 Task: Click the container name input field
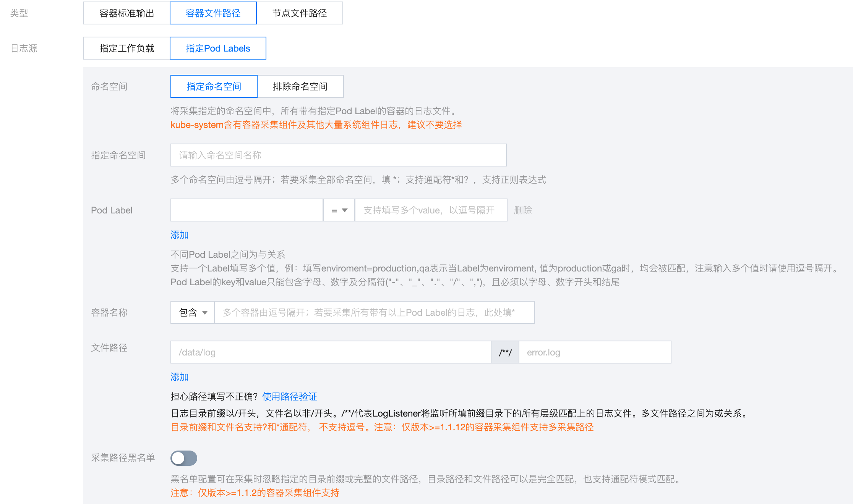pyautogui.click(x=374, y=313)
